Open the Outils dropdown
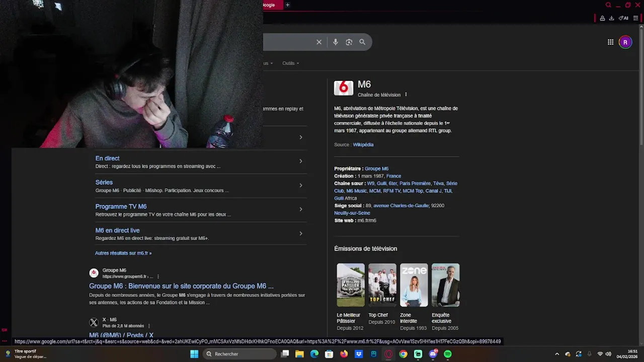Image resolution: width=644 pixels, height=362 pixels. pos(290,63)
